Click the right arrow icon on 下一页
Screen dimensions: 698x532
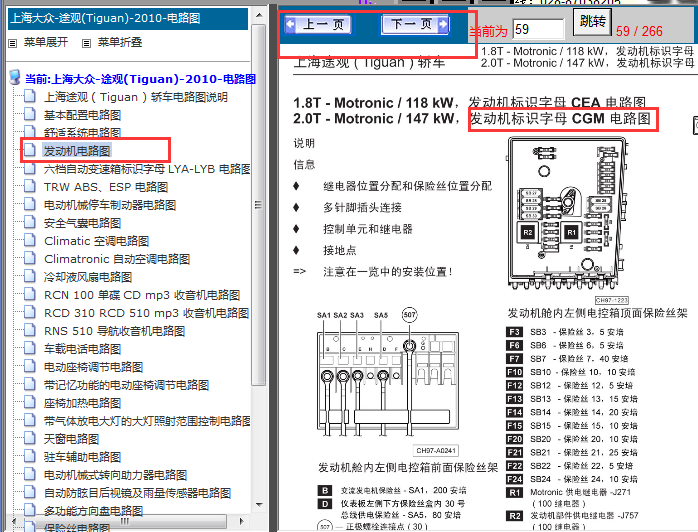pos(443,24)
